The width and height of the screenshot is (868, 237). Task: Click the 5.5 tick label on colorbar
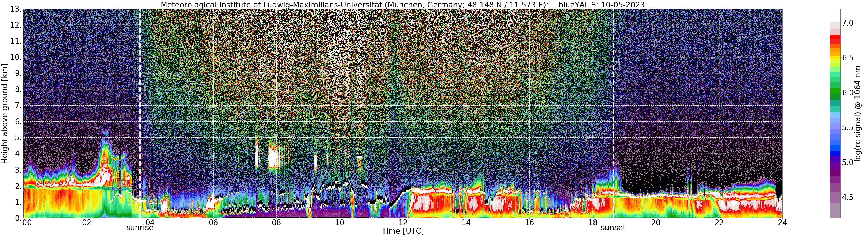pyautogui.click(x=848, y=128)
